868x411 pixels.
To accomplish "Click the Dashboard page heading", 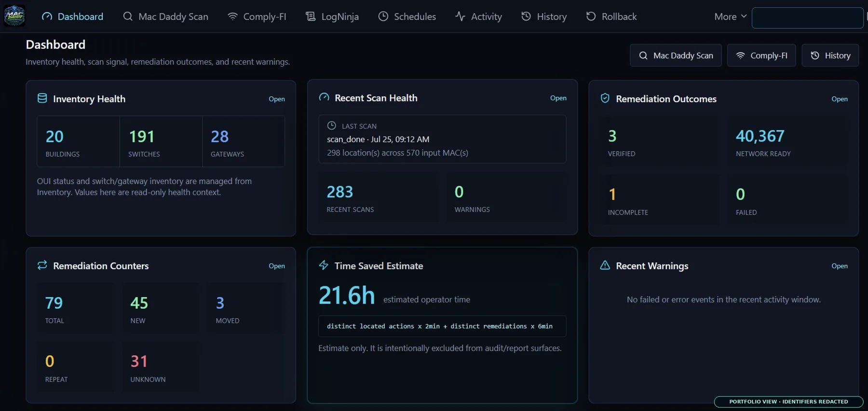I will click(55, 44).
